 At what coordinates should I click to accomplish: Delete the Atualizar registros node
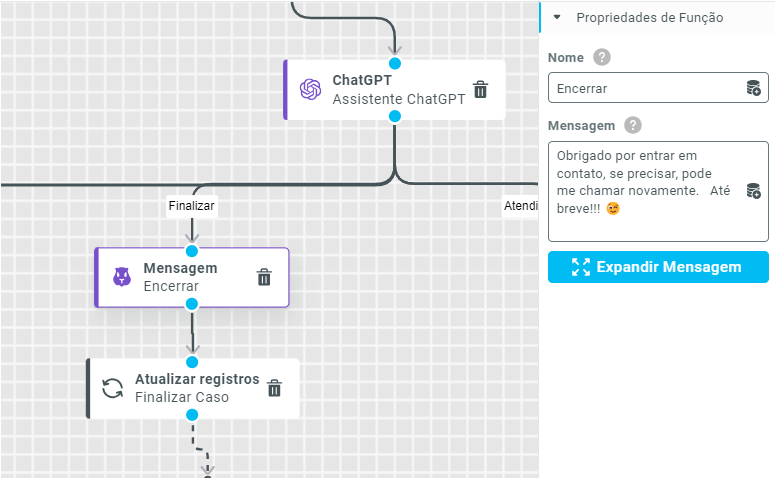tap(274, 388)
